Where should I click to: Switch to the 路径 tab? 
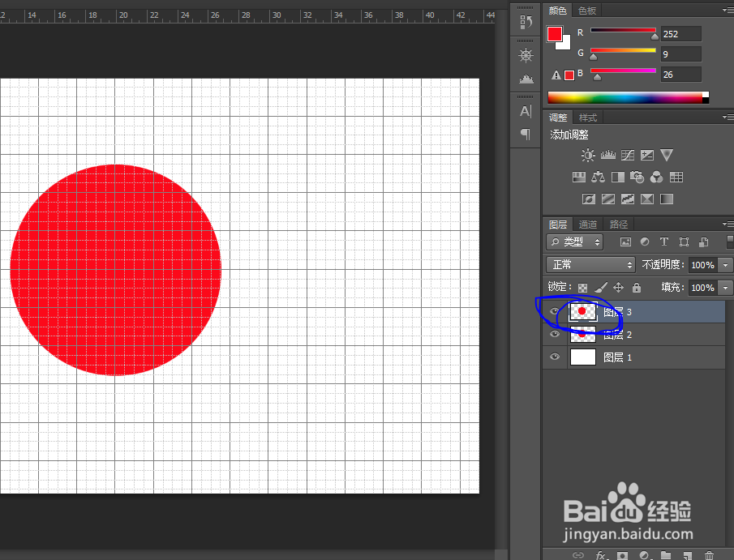click(x=618, y=224)
